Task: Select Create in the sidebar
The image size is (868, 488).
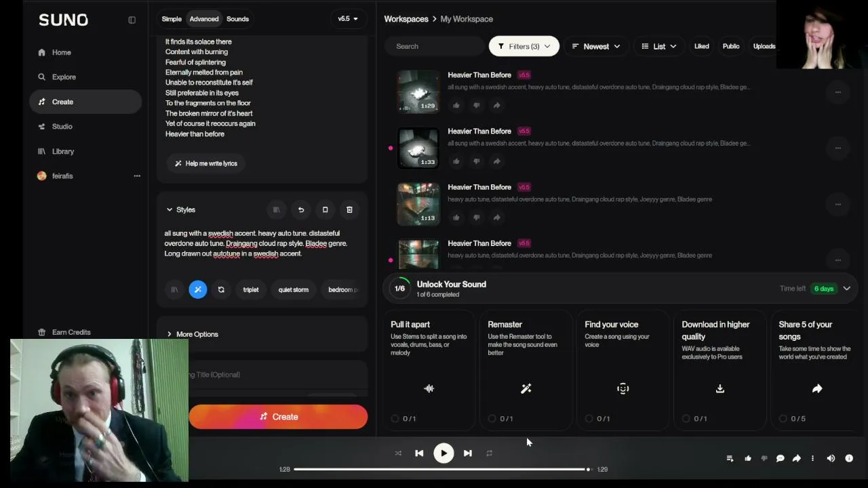Action: pyautogui.click(x=85, y=102)
